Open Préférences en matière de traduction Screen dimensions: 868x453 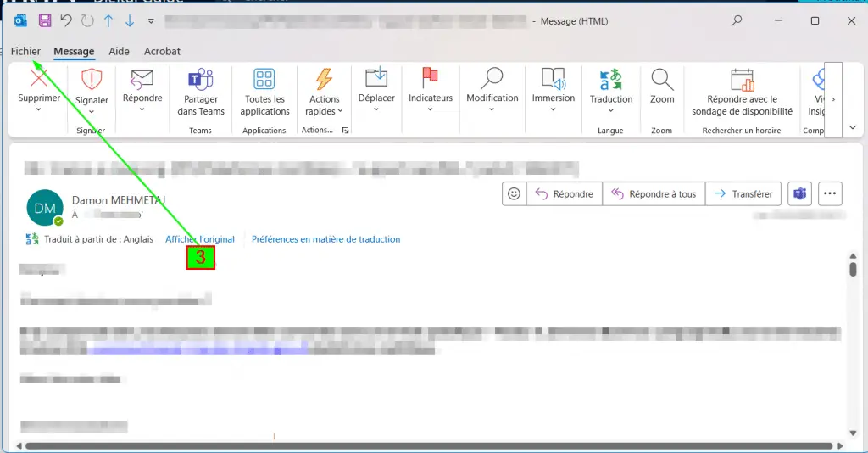pyautogui.click(x=325, y=239)
